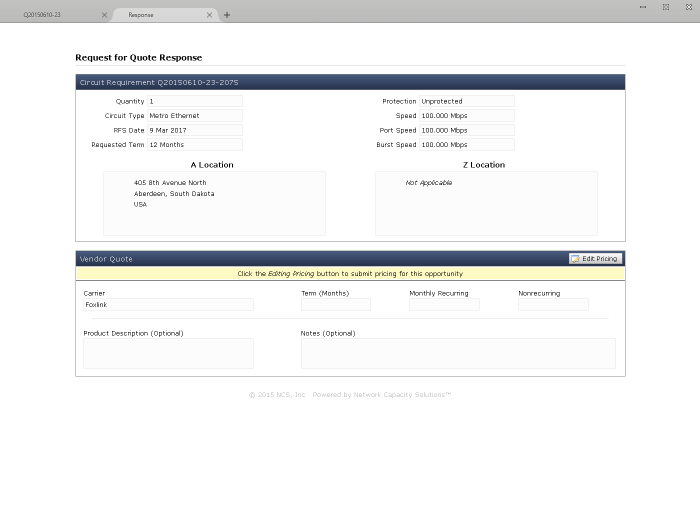This screenshot has width=700, height=525.
Task: Click the Circuit Type Metro Ethernet field
Action: point(194,116)
